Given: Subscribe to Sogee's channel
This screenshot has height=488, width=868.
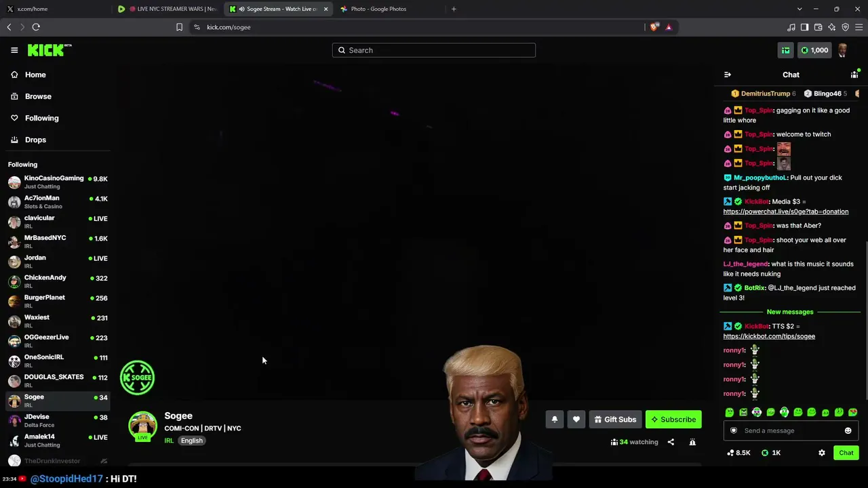Looking at the screenshot, I should [673, 420].
